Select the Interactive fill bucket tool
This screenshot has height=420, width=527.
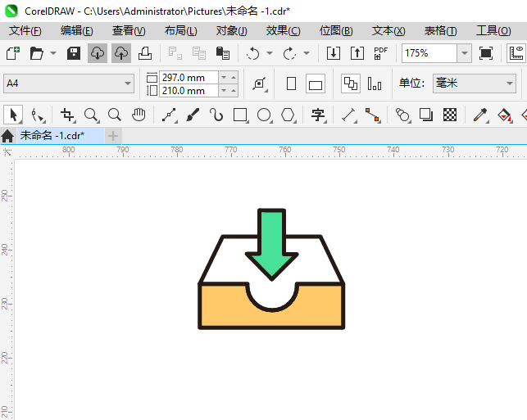point(504,115)
